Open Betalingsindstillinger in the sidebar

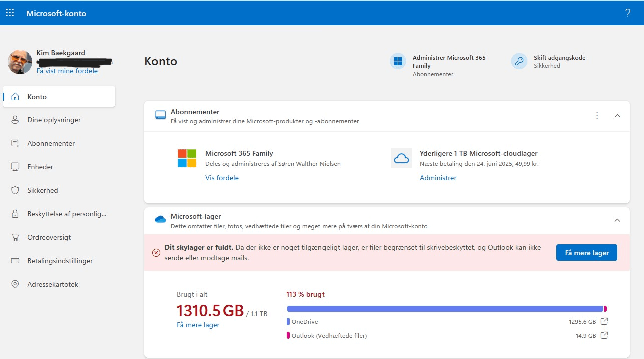59,261
